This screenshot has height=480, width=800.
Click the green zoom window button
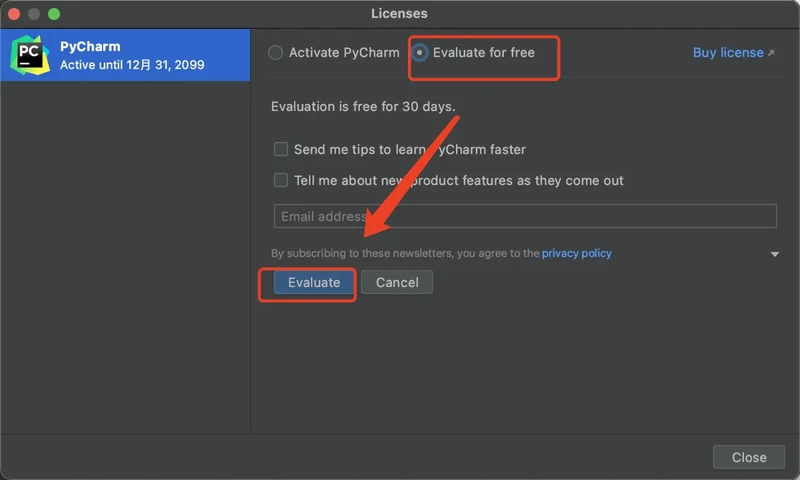54,14
